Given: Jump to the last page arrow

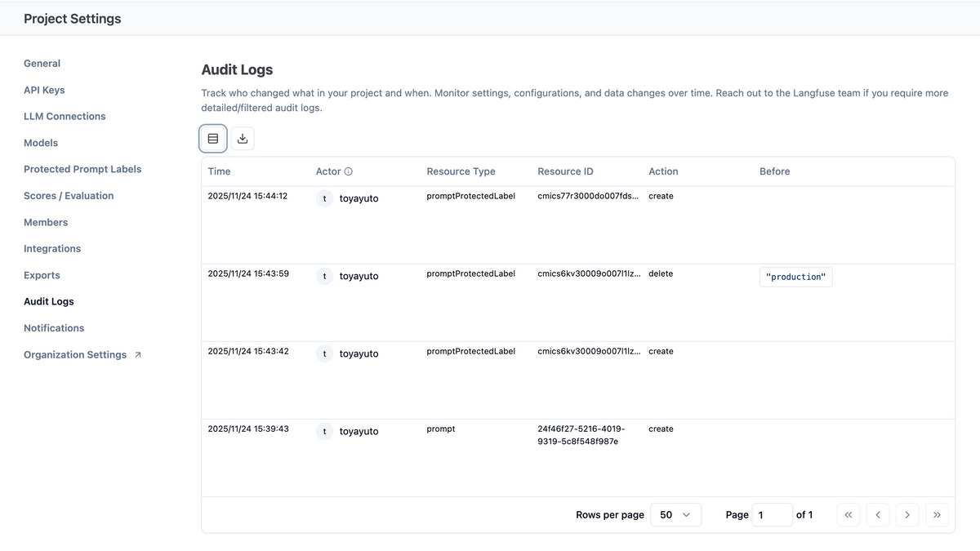Looking at the screenshot, I should pyautogui.click(x=937, y=515).
